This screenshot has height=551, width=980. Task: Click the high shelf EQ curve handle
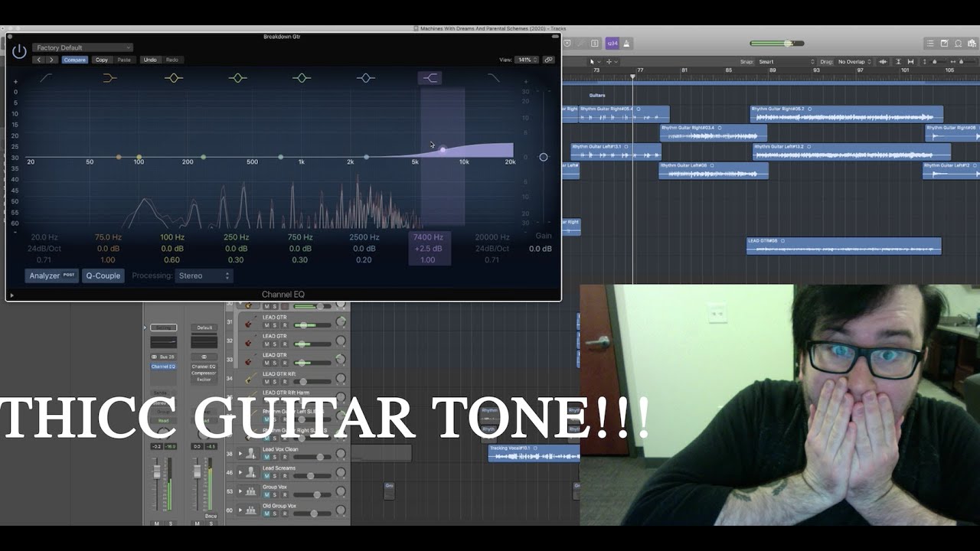pos(443,149)
